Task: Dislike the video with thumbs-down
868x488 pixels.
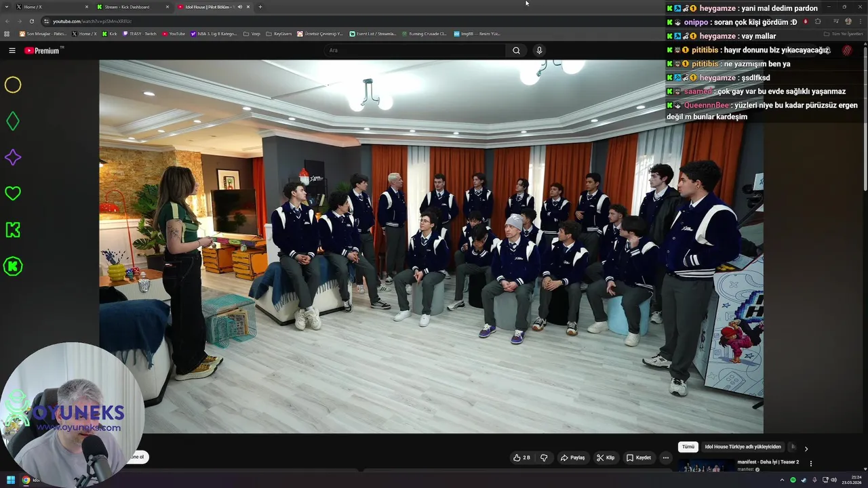Action: pyautogui.click(x=544, y=457)
